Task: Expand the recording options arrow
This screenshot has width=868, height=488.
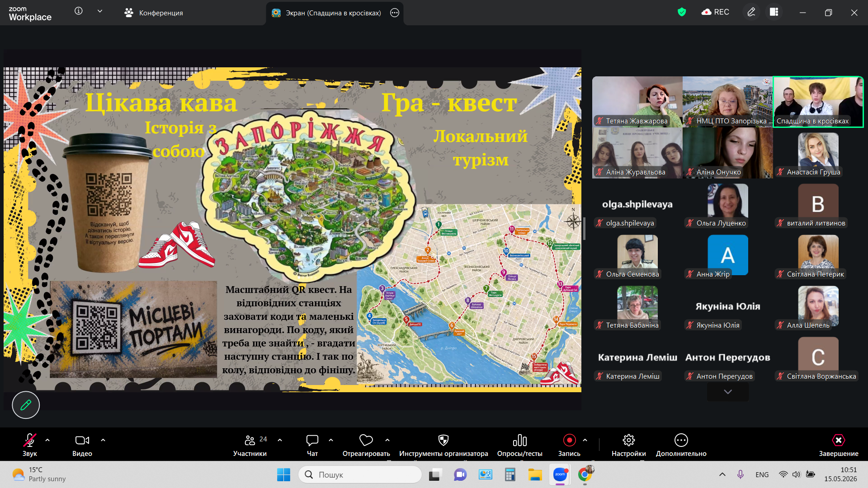Action: [585, 440]
